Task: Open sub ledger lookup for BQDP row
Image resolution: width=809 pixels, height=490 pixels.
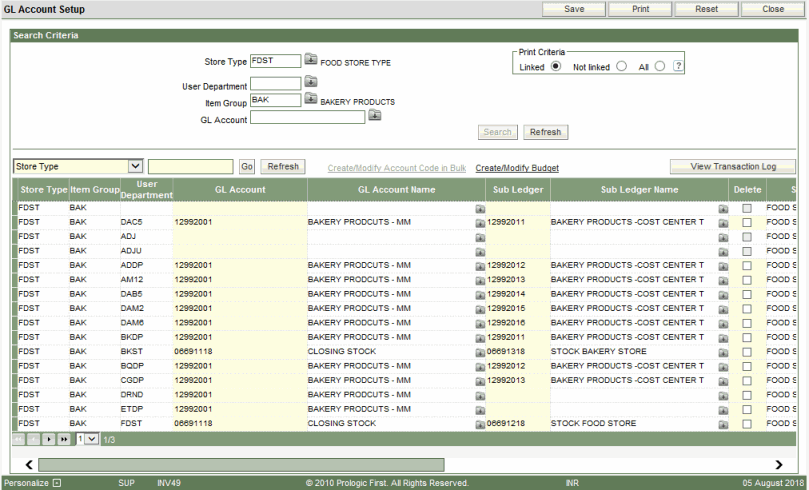Action: [723, 367]
